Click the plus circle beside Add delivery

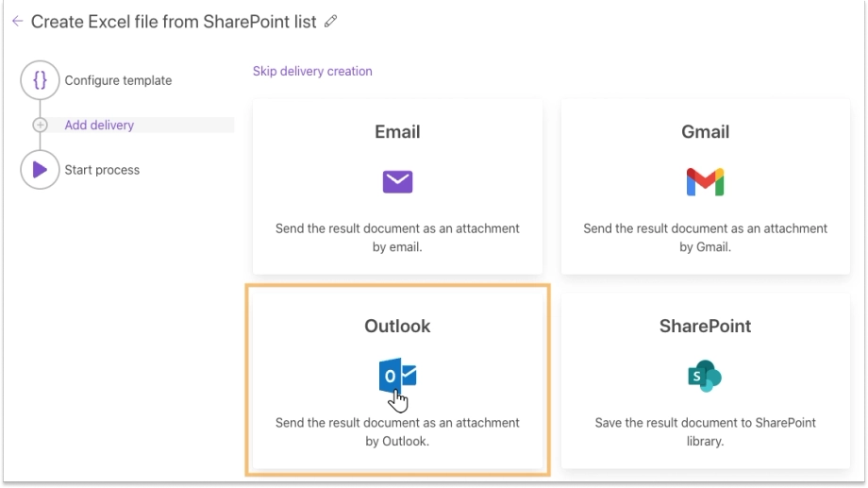pos(40,126)
